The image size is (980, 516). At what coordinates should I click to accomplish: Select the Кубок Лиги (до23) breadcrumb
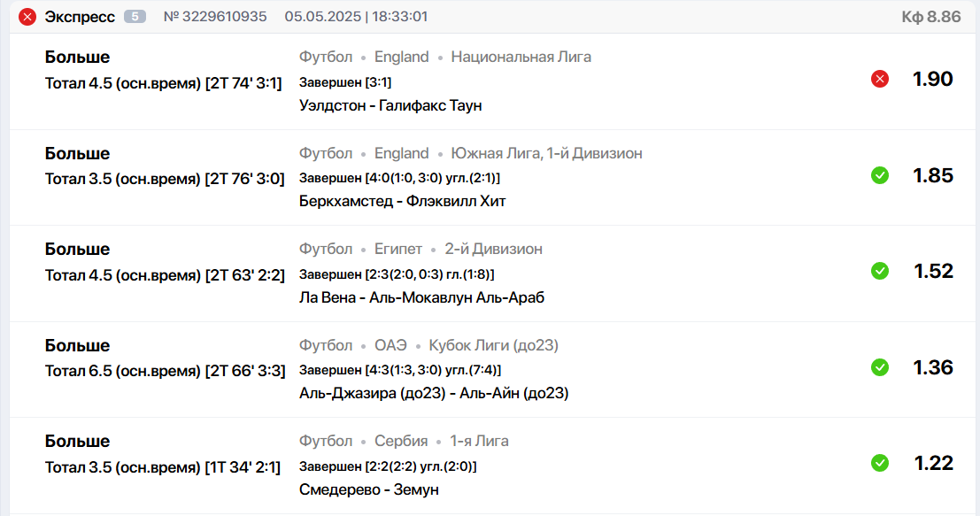pyautogui.click(x=493, y=345)
